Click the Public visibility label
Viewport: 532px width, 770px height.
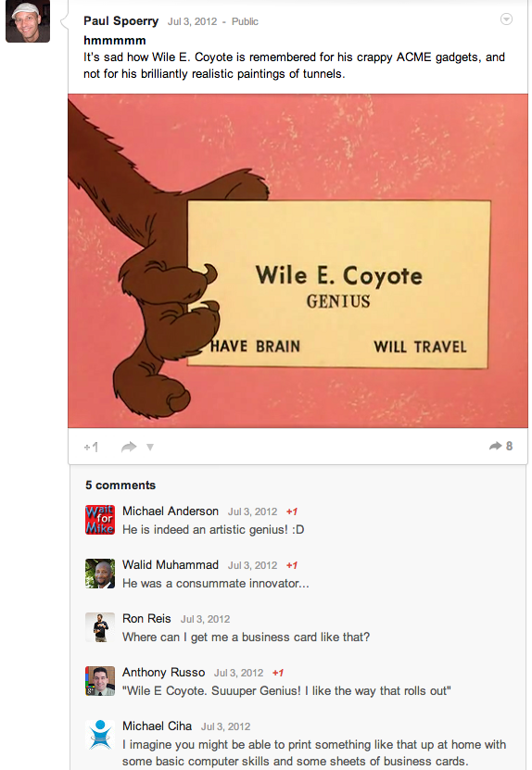pyautogui.click(x=245, y=21)
